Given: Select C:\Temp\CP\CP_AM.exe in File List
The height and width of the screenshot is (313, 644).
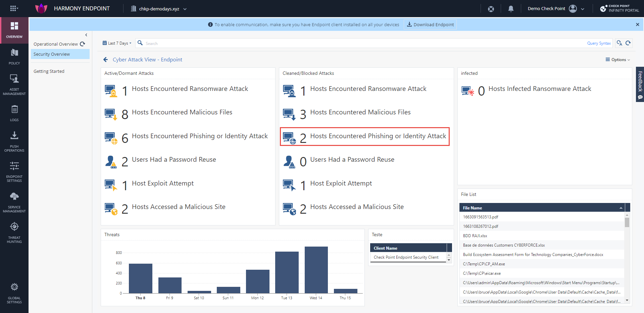Looking at the screenshot, I should click(x=542, y=264).
